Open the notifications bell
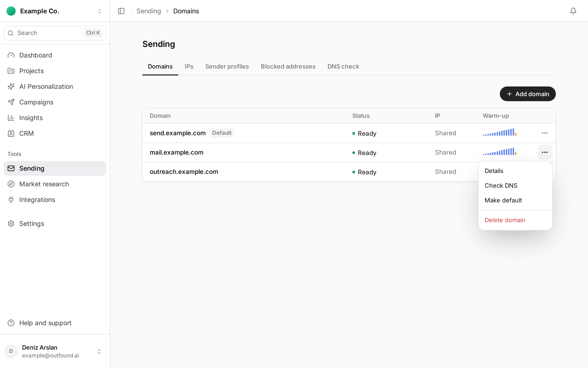Viewport: 588px width, 368px height. [x=573, y=11]
